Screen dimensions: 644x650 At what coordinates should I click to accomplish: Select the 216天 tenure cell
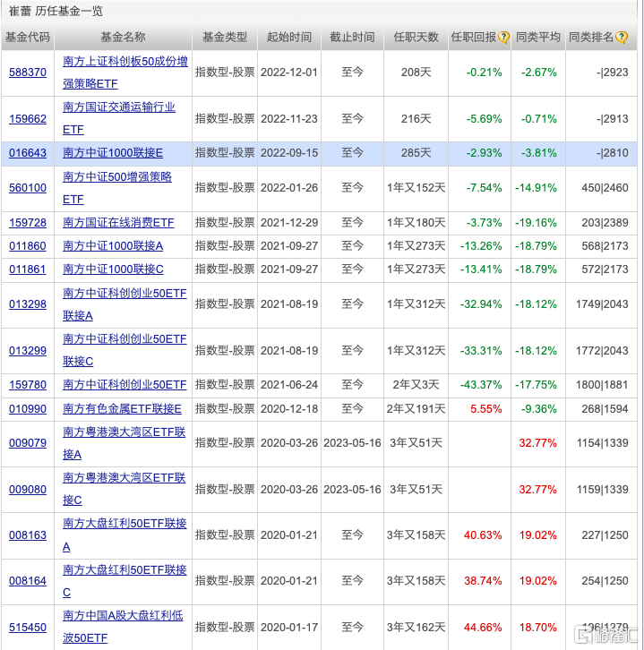(416, 119)
